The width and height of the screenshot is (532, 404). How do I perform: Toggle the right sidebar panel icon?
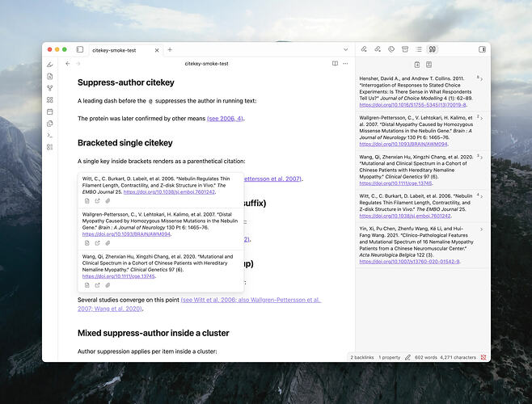[482, 49]
